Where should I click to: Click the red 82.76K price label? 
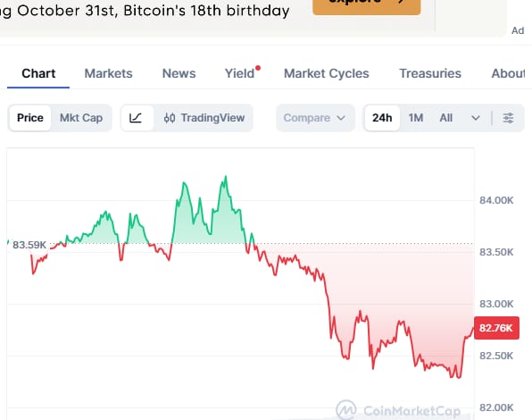pos(496,328)
